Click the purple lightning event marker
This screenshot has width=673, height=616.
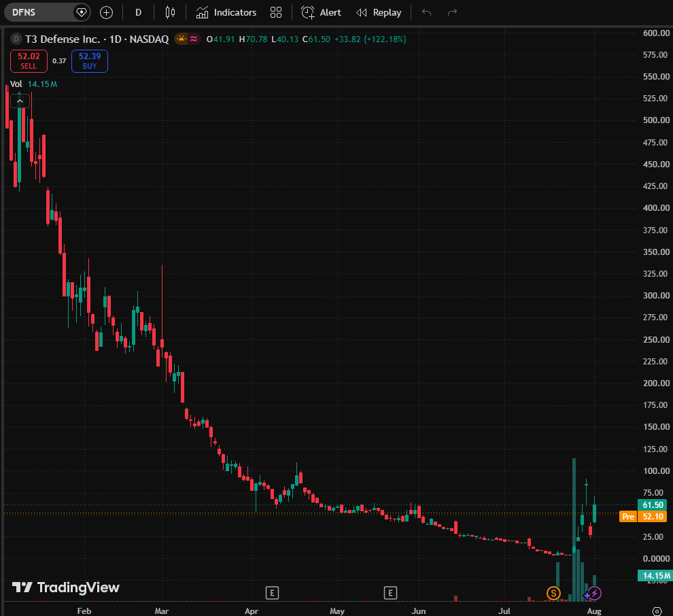pyautogui.click(x=594, y=594)
